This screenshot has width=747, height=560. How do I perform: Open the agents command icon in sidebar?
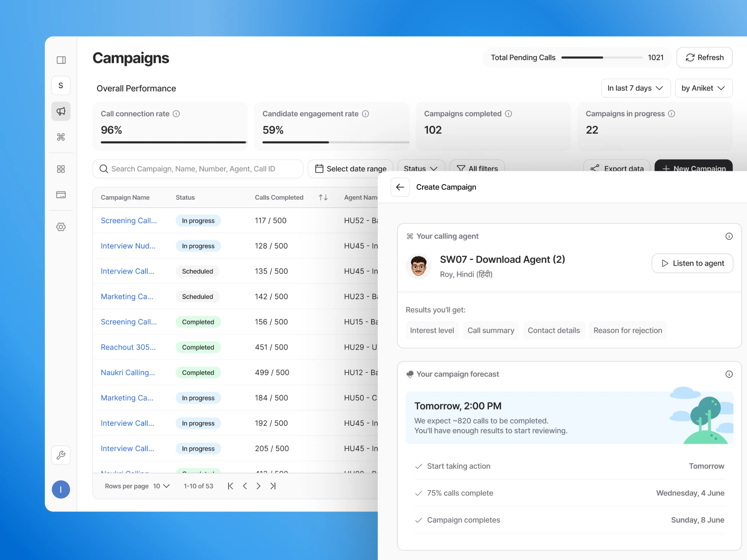[x=61, y=137]
